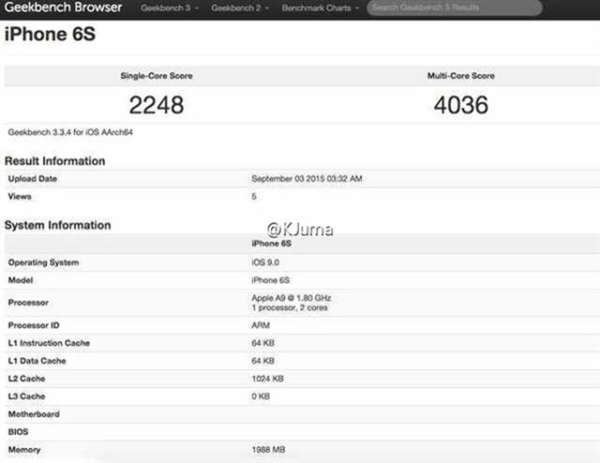The width and height of the screenshot is (600, 463).
Task: Select the L1 Instruction Cache label
Action: tap(49, 343)
